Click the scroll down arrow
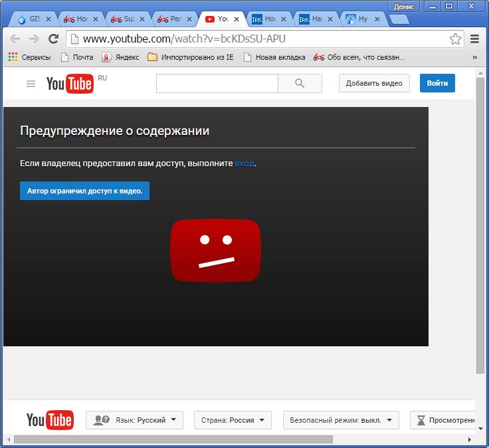 480,429
